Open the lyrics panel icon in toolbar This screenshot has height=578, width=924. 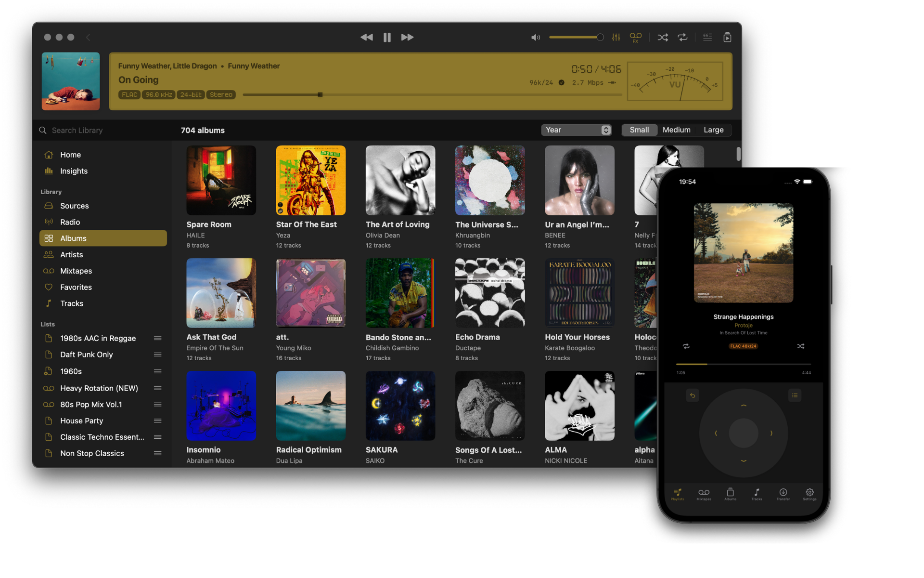tap(707, 37)
